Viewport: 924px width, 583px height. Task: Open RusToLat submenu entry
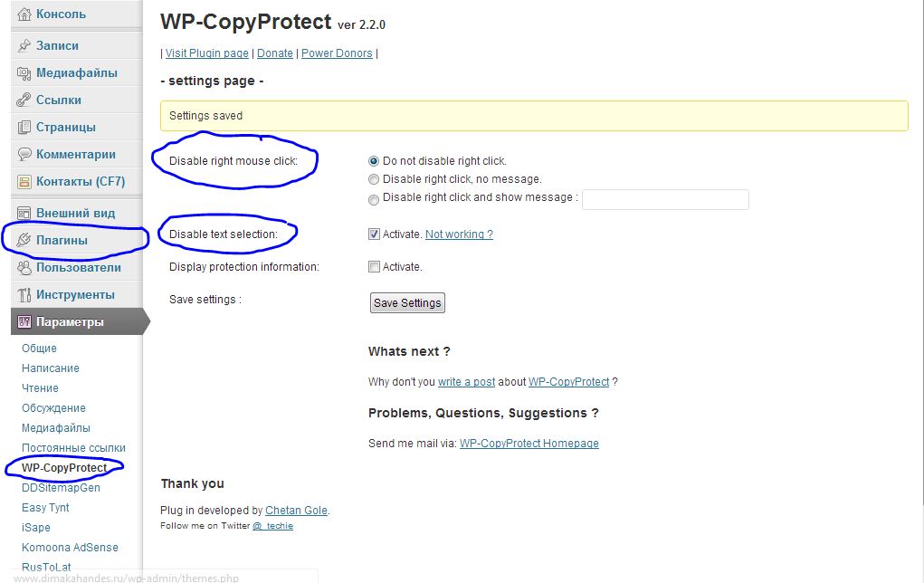pyautogui.click(x=46, y=567)
